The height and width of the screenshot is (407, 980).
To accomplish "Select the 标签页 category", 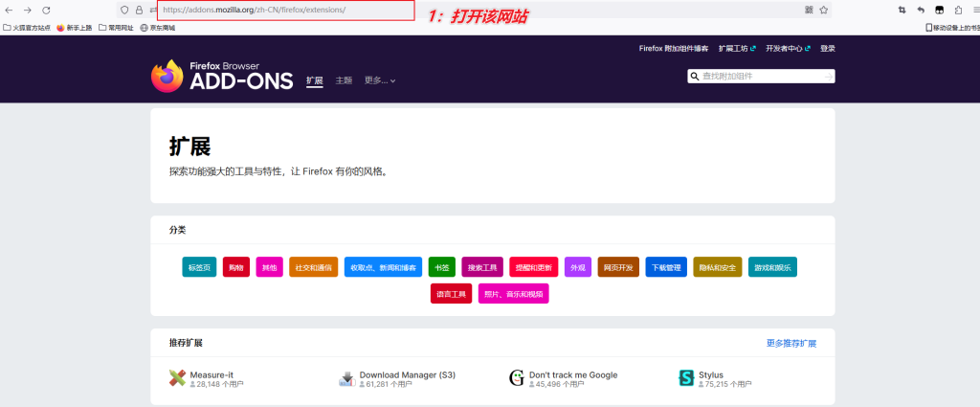I will pos(199,267).
